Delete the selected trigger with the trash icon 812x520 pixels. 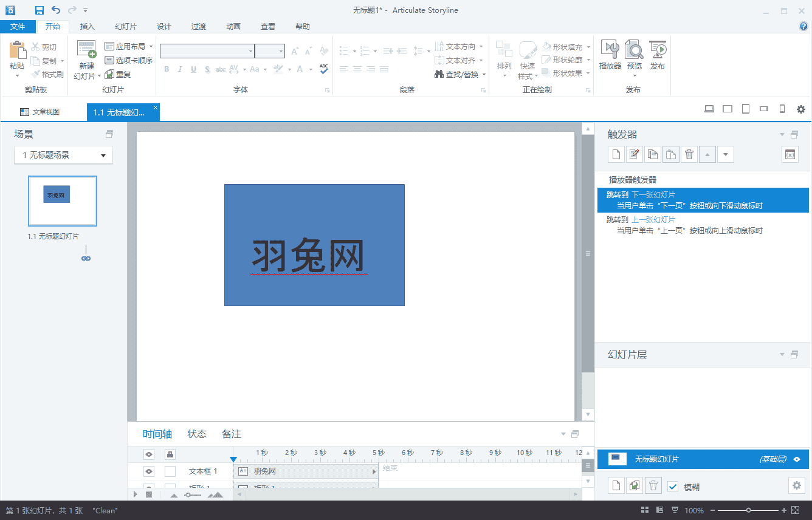[689, 154]
